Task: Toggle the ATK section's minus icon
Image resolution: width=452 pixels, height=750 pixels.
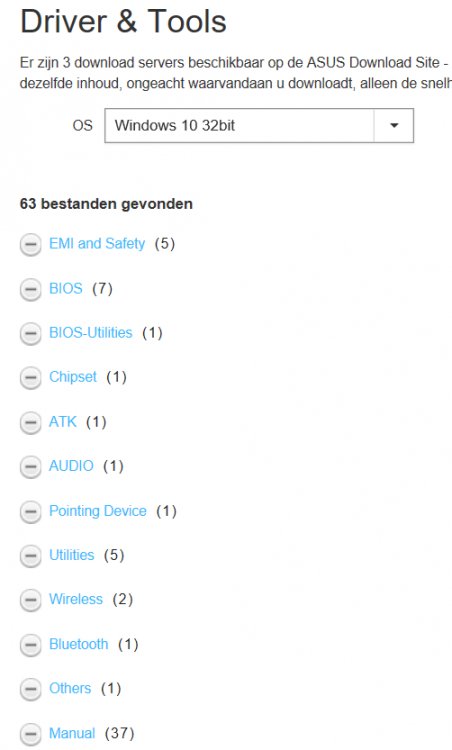Action: tap(30, 422)
